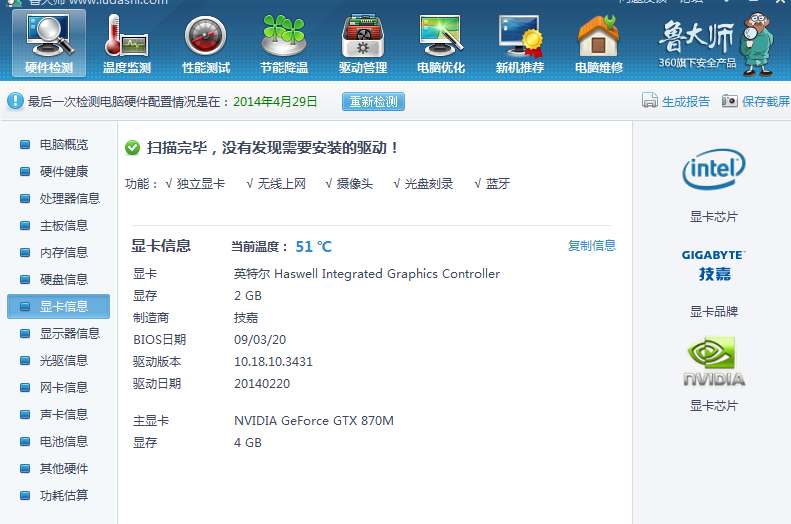Open 节能降温 energy saving clover icon

284,43
